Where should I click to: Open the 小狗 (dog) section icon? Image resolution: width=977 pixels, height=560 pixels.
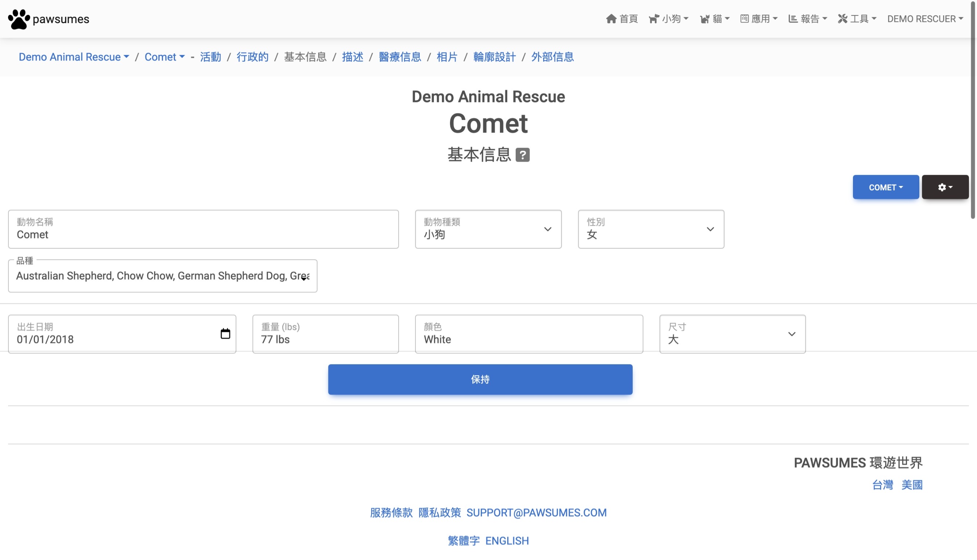coord(654,18)
